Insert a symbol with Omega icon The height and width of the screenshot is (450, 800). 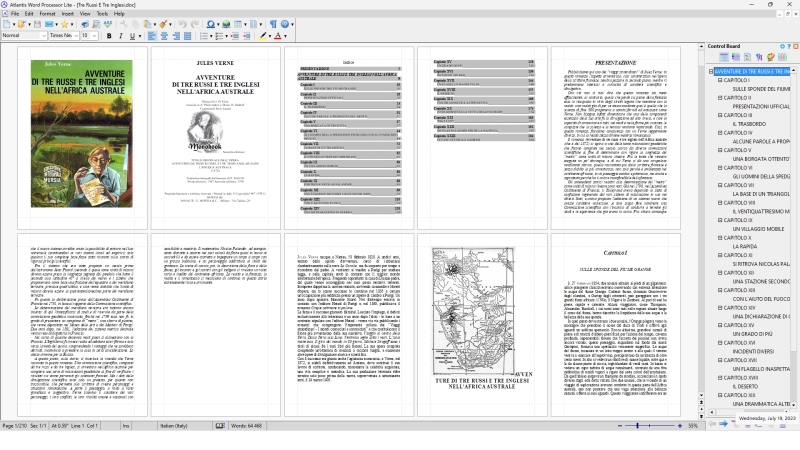tap(210, 24)
